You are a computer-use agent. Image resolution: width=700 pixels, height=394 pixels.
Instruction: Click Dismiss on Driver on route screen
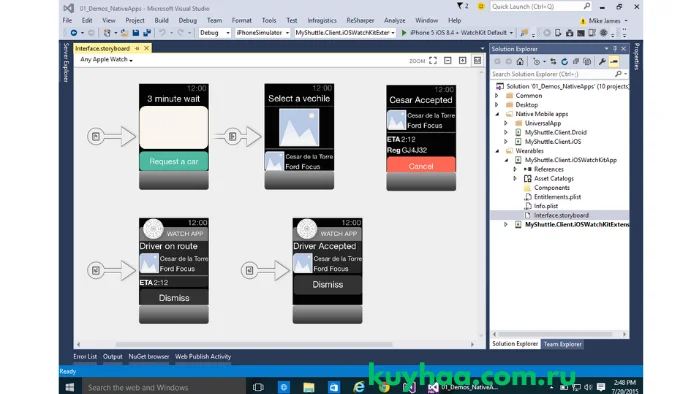(174, 298)
